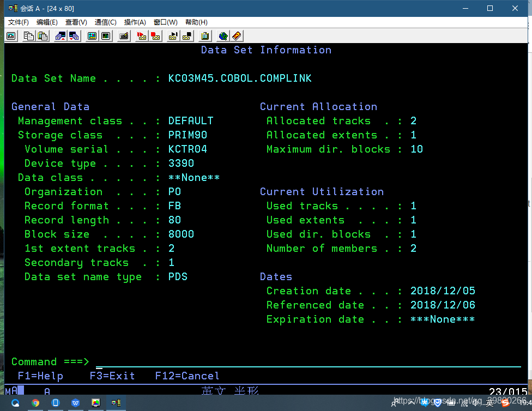Viewport: 532px width, 411px height.
Task: Click the data set name KC03M45.COBOL.COMPLINK
Action: point(240,78)
